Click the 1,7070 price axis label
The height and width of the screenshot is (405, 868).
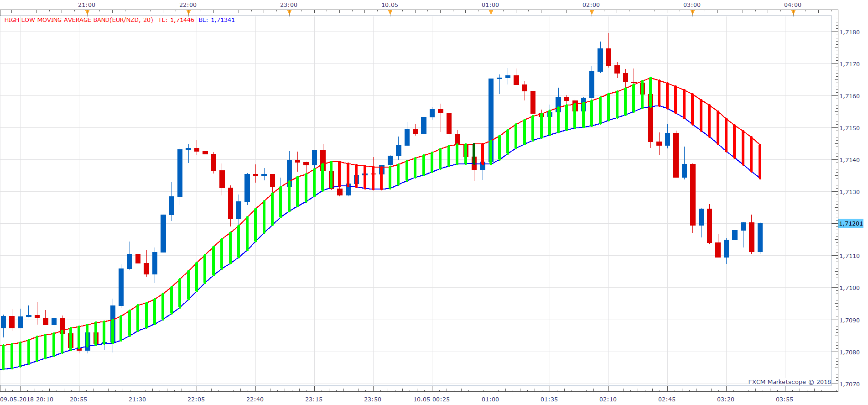850,384
